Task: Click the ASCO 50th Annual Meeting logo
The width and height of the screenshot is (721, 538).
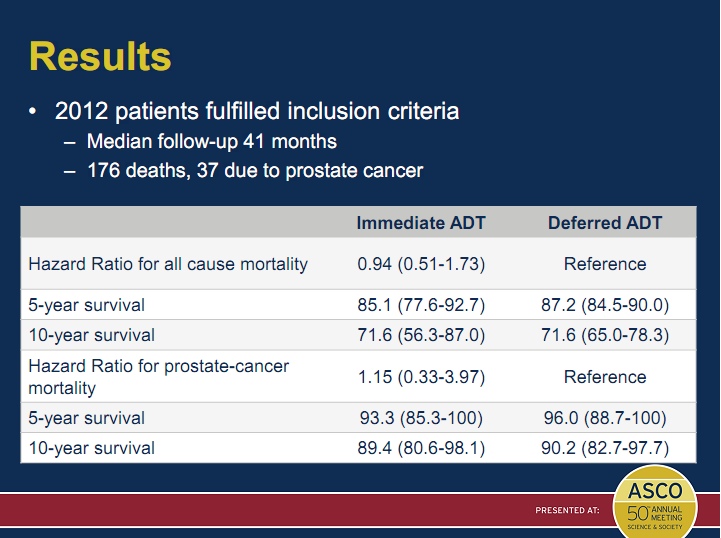Action: 655,502
